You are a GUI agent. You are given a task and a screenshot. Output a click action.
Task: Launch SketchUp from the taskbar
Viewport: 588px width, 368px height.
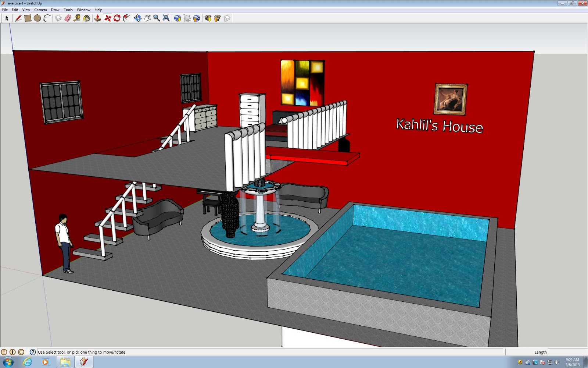[x=83, y=362]
